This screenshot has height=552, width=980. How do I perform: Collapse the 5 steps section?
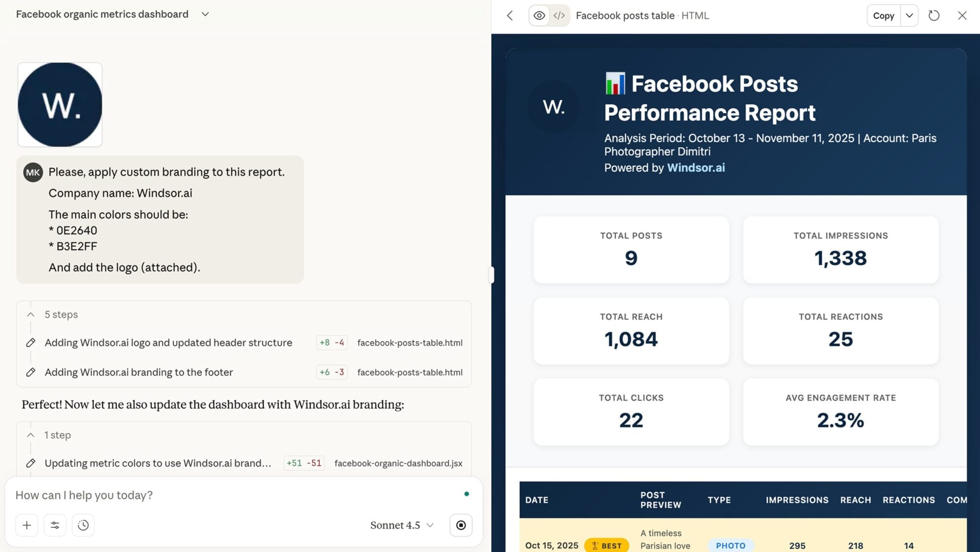[x=31, y=315]
